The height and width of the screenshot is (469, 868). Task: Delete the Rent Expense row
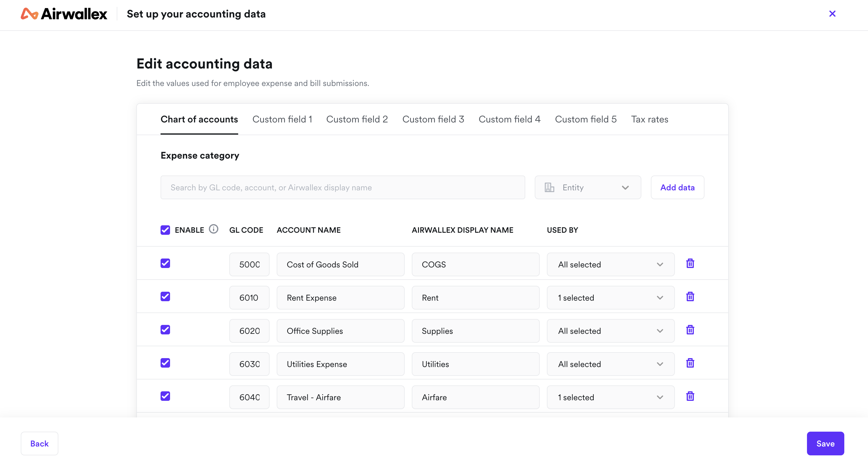690,297
